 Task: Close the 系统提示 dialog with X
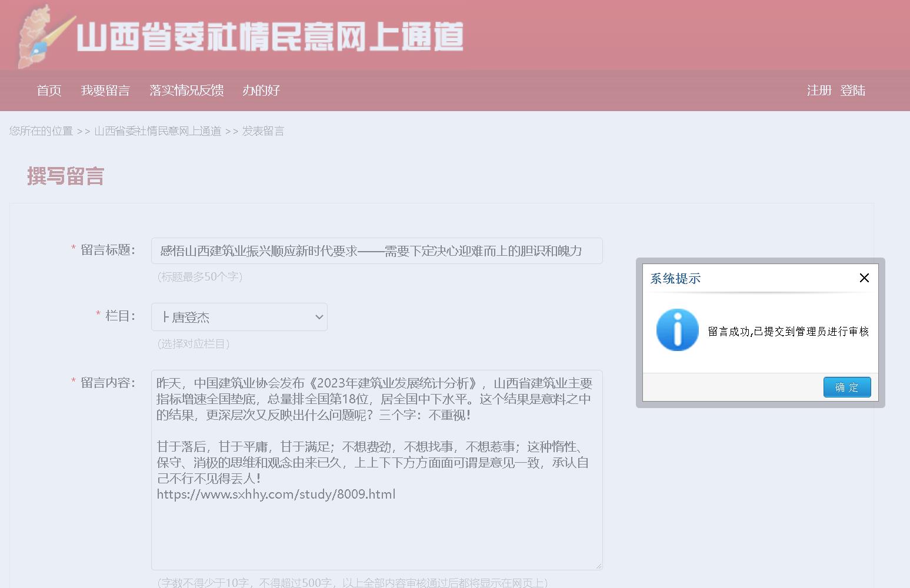pos(864,278)
